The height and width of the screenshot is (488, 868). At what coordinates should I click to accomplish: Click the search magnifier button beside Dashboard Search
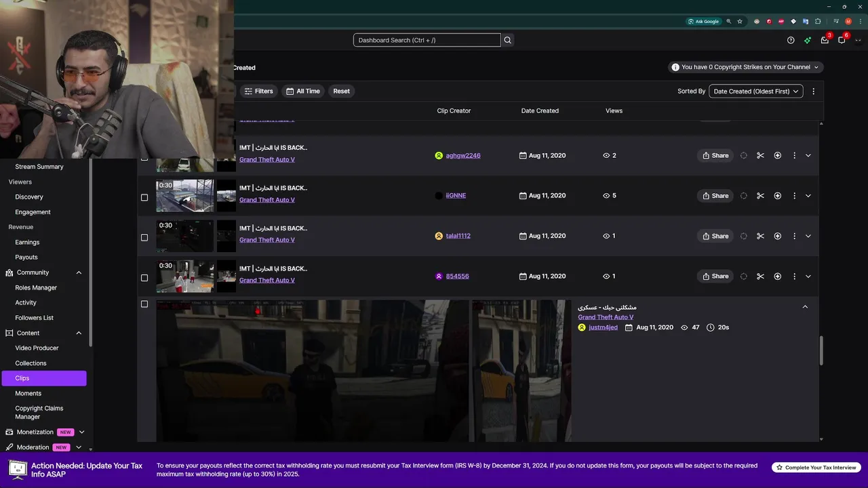pyautogui.click(x=507, y=40)
